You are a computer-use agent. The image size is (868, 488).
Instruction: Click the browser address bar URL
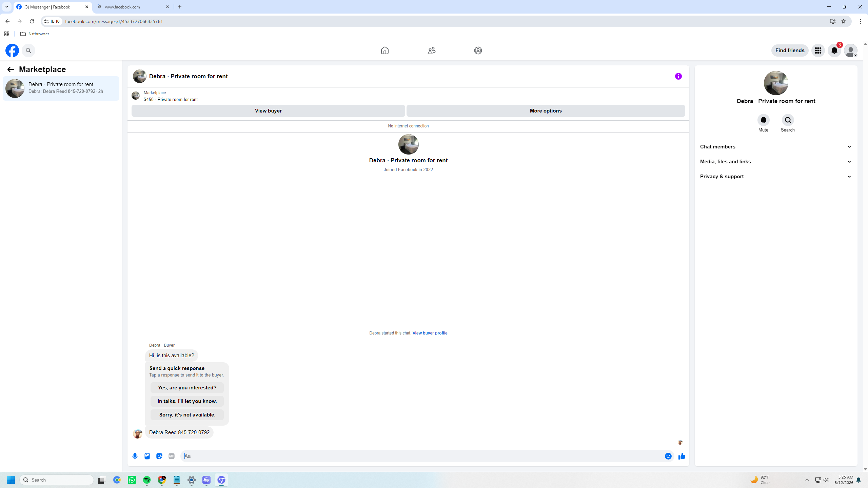[114, 21]
